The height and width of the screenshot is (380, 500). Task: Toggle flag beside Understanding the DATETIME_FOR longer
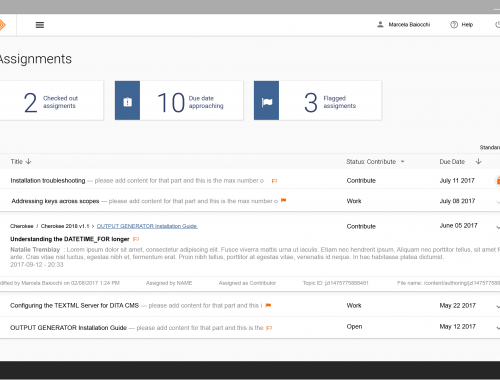136,239
